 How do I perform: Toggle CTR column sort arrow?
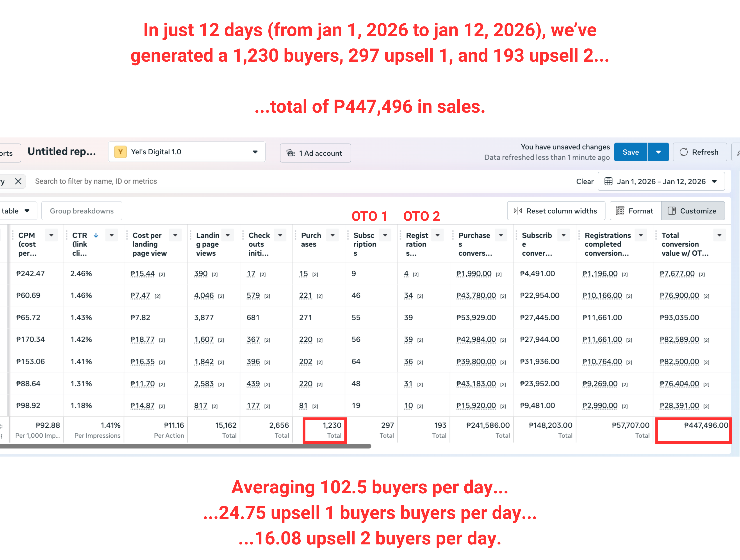pos(96,235)
